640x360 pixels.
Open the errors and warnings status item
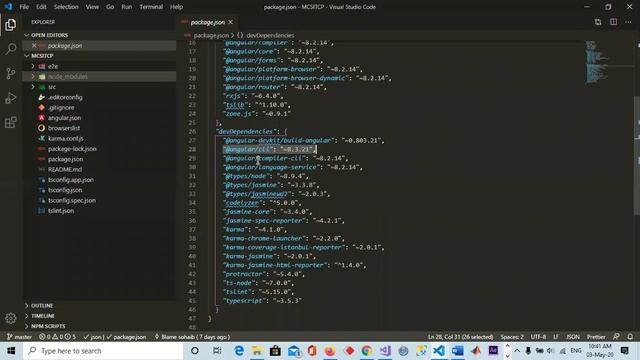tap(57, 337)
